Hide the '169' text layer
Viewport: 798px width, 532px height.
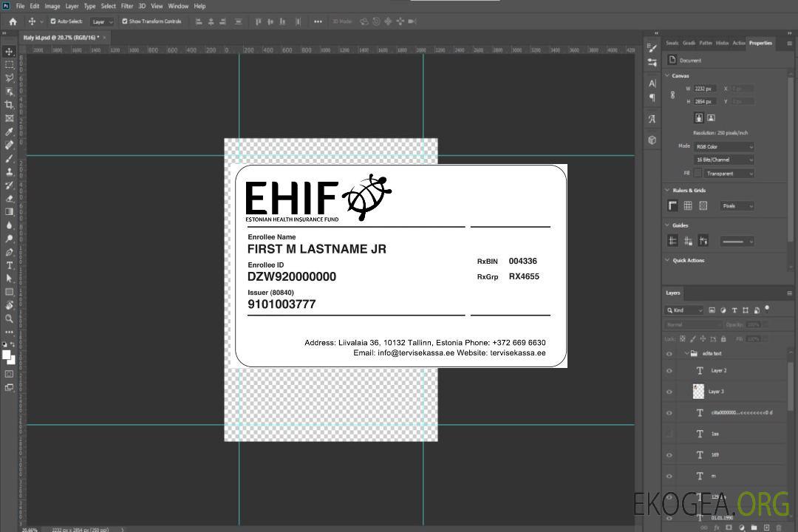669,456
